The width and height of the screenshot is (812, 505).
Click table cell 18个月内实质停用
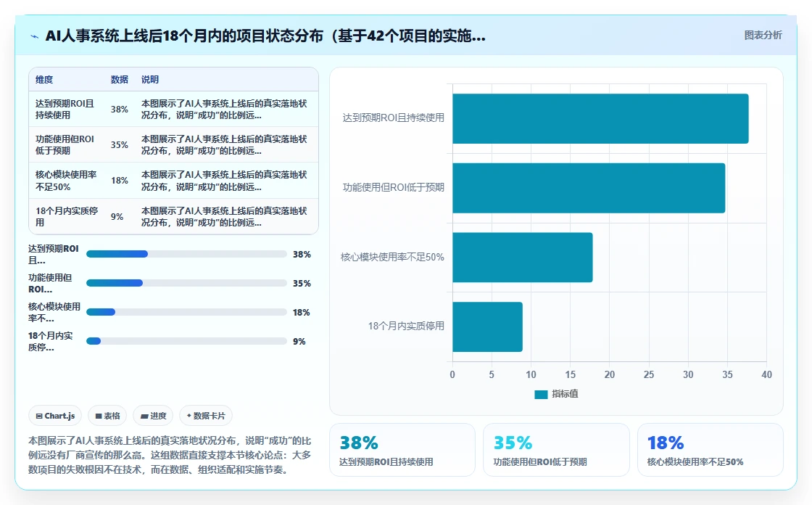pyautogui.click(x=67, y=217)
